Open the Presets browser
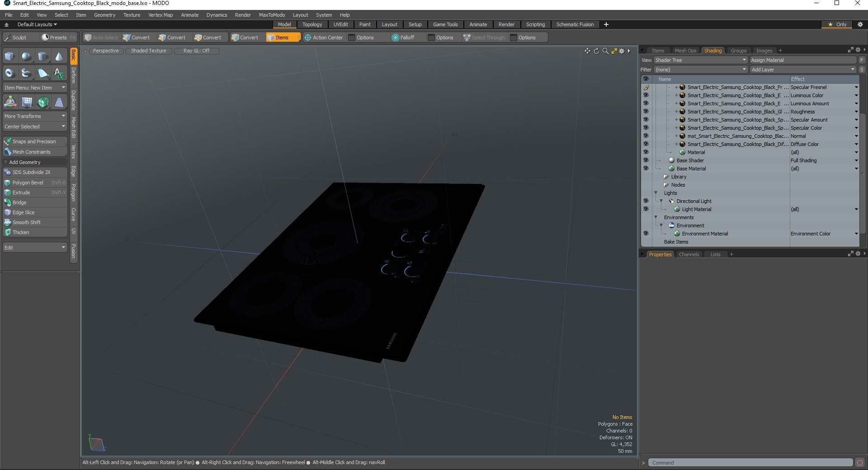The height and width of the screenshot is (470, 868). tap(58, 38)
